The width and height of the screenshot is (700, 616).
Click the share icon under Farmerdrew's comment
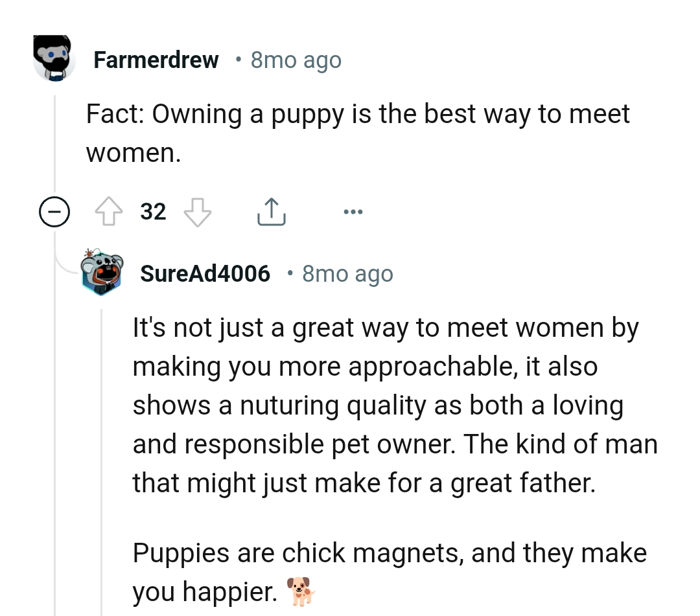(271, 211)
